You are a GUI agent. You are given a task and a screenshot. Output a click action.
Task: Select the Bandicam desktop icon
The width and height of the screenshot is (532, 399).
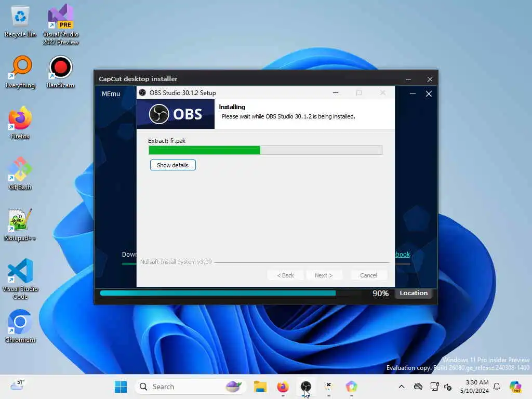[x=60, y=72]
